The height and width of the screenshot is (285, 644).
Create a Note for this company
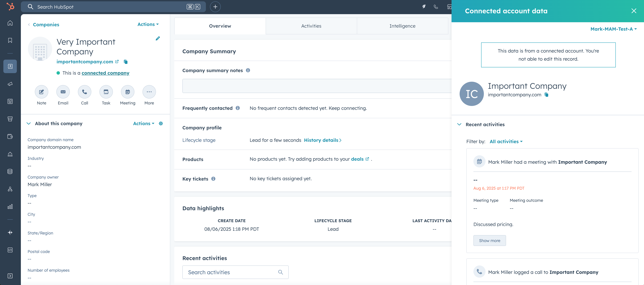click(x=42, y=92)
